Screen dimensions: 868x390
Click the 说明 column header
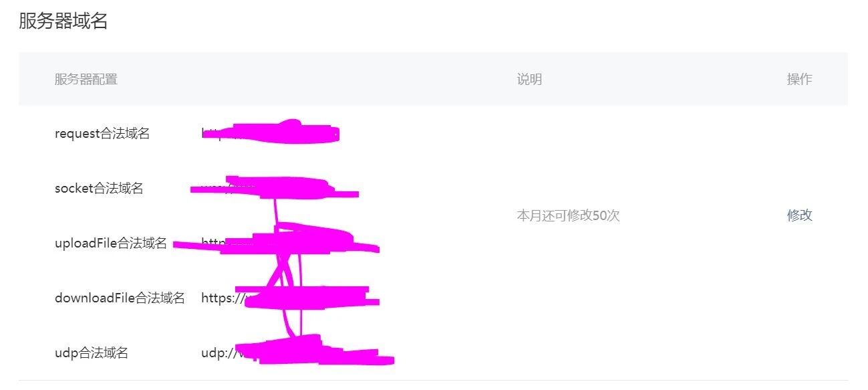click(529, 80)
